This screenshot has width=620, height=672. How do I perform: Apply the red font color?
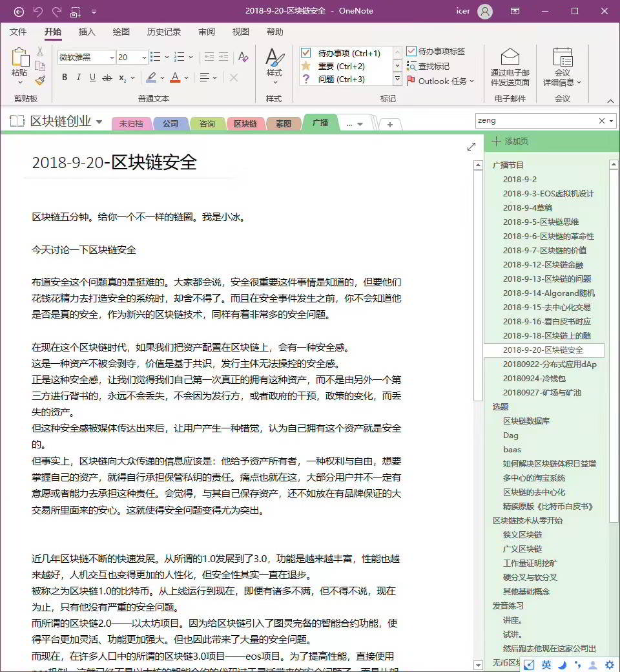175,78
